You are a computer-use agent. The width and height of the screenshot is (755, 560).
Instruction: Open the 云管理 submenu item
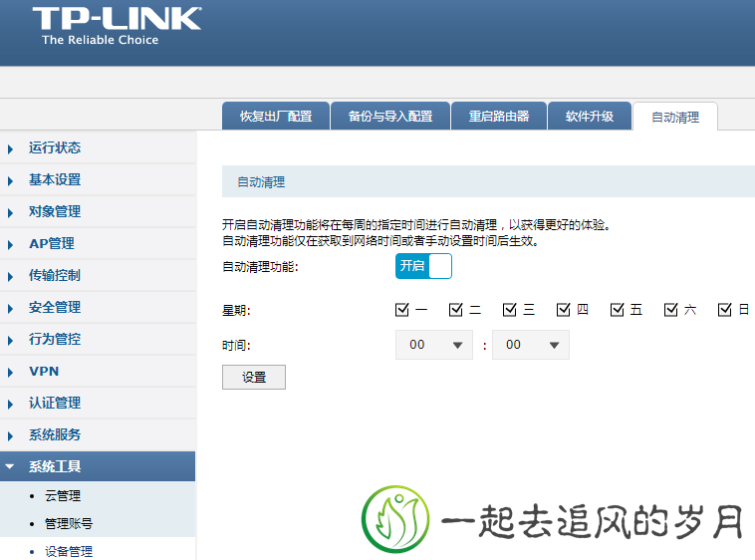[63, 495]
